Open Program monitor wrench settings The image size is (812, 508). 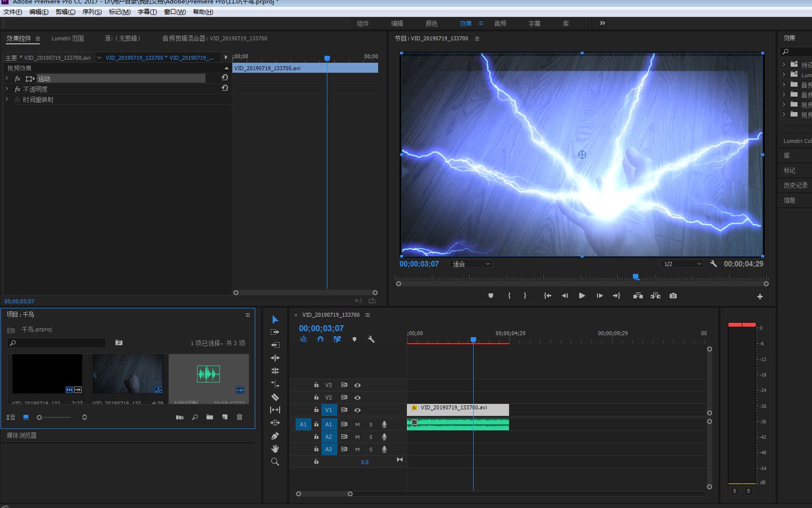click(x=713, y=264)
